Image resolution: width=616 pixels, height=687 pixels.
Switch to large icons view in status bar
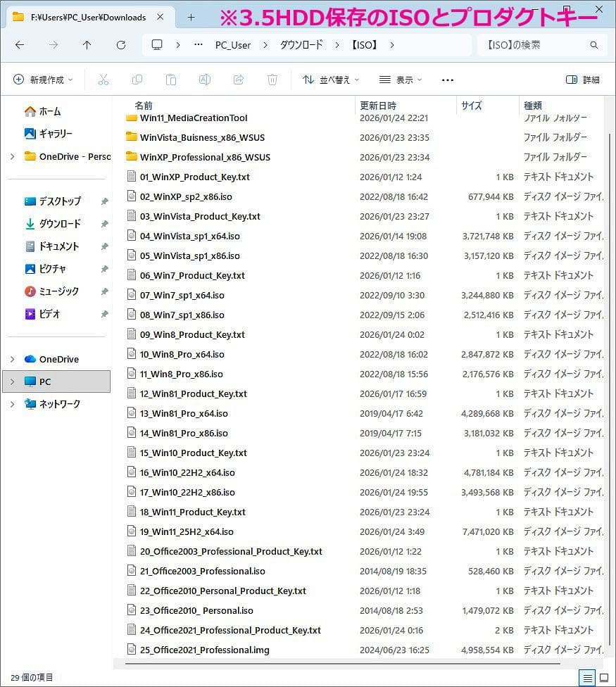603,678
